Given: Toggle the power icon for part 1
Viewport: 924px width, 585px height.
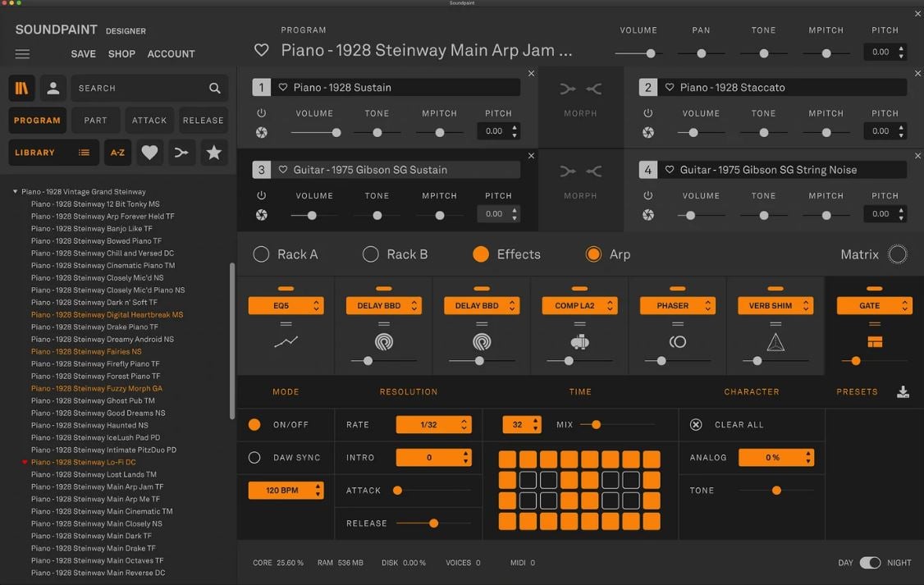Looking at the screenshot, I should point(261,113).
